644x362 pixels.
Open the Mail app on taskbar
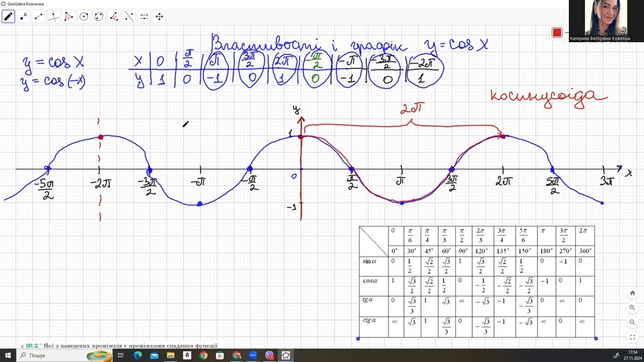click(x=154, y=355)
